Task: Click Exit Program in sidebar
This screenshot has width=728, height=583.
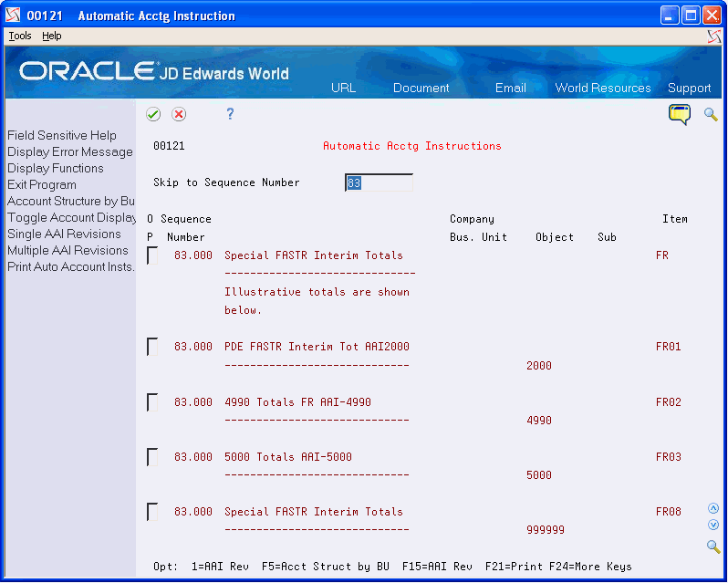Action: tap(42, 184)
